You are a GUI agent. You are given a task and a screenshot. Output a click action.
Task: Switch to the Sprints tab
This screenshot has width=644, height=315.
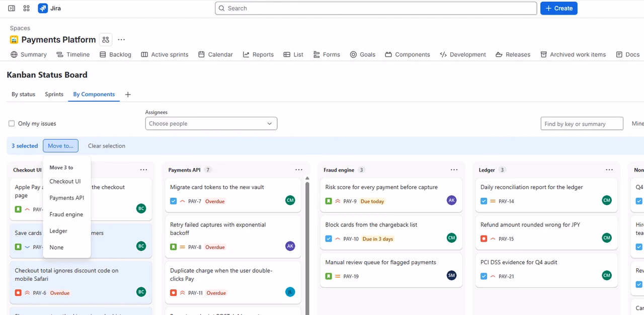pos(54,95)
